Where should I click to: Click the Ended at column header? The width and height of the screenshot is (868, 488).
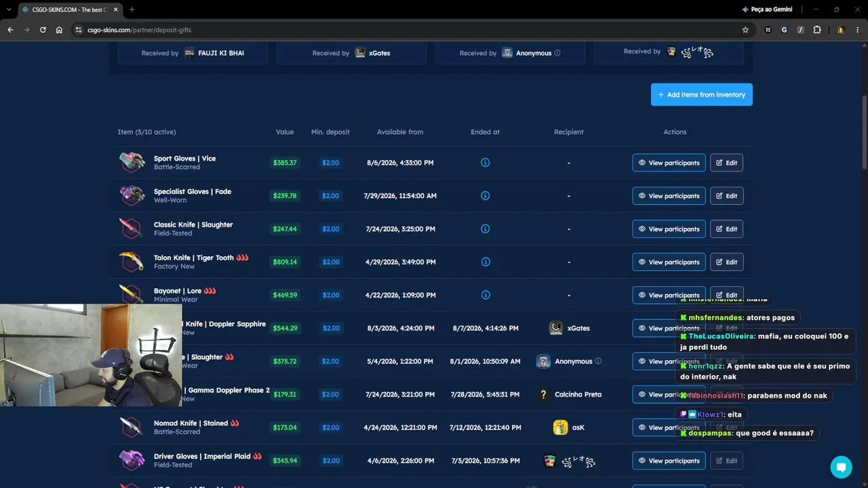point(485,132)
